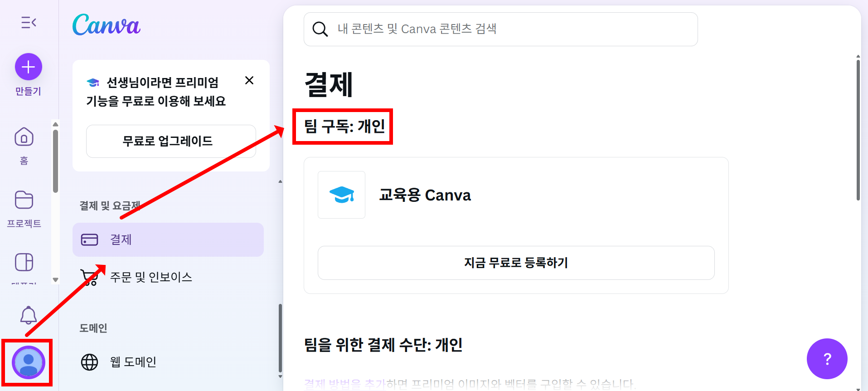
Task: Click the 교육용 Canva title text
Action: [425, 195]
